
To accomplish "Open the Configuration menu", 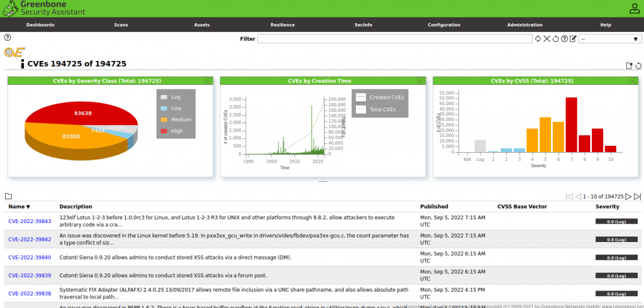I will click(x=443, y=25).
